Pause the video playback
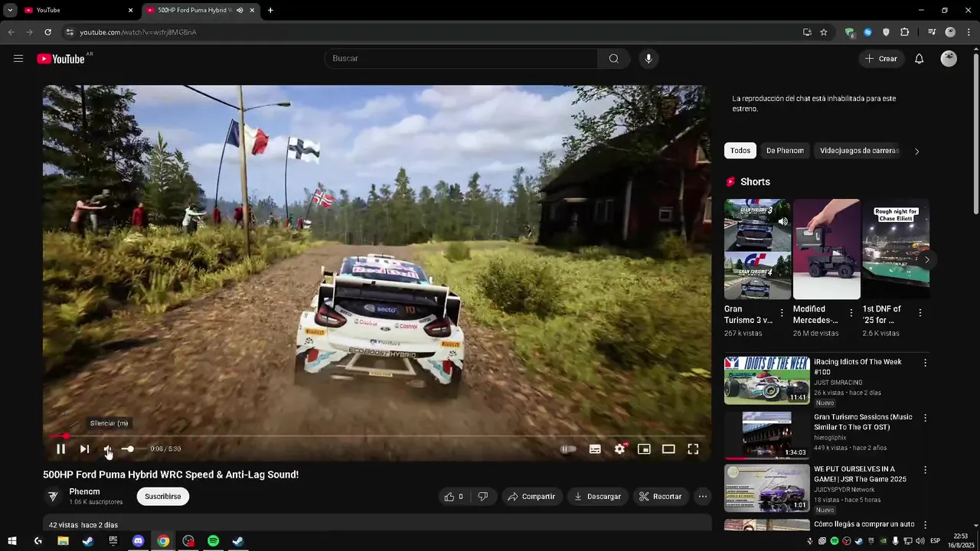 coord(60,449)
